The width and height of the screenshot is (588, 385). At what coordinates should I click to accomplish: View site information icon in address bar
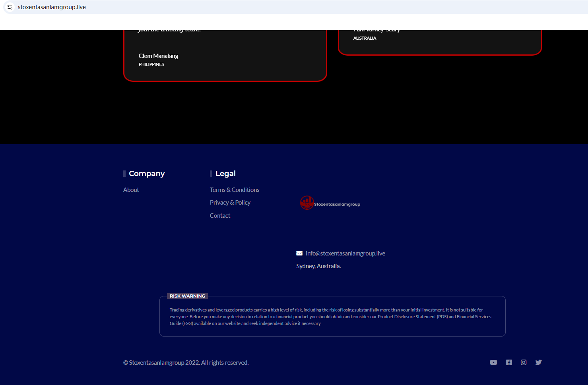click(x=10, y=7)
